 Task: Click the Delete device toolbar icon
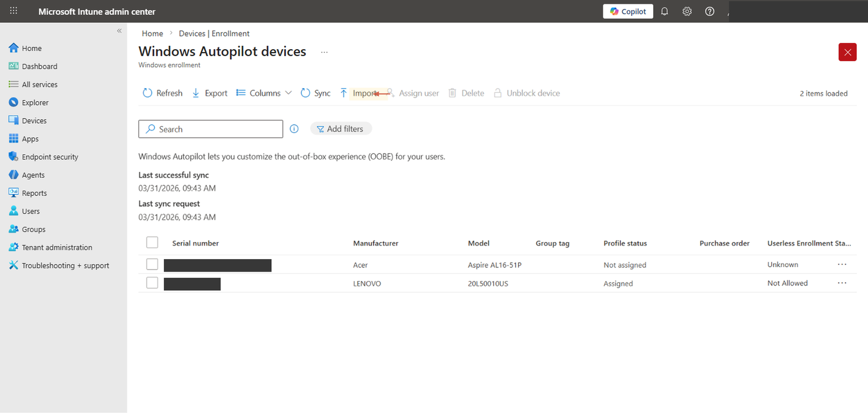[x=466, y=93]
